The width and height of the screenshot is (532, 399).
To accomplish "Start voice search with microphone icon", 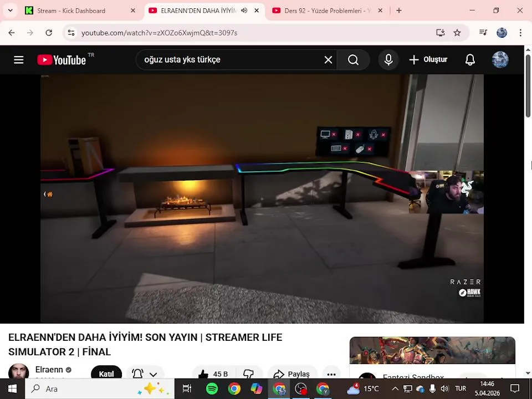I will click(x=388, y=60).
